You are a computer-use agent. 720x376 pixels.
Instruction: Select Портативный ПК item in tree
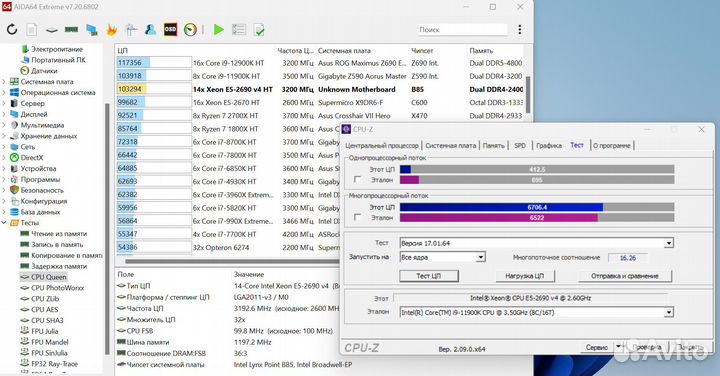[x=58, y=60]
